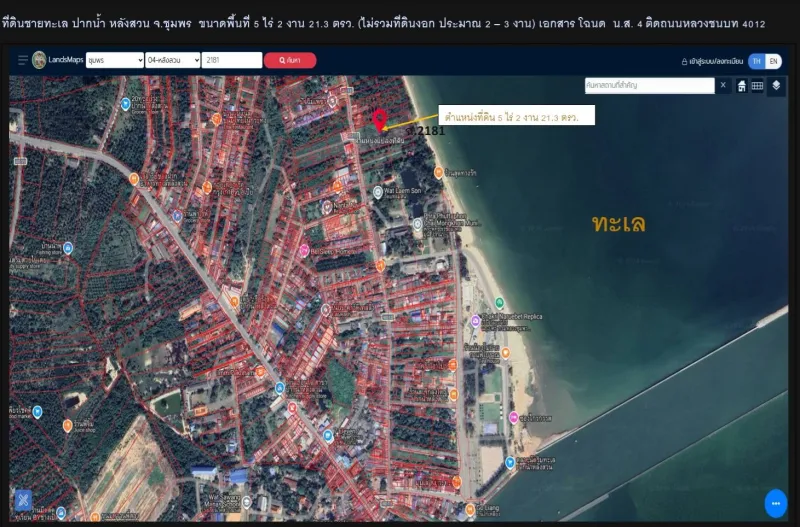Viewport: 800px width, 527px height.
Task: Open the map layers stack icon
Action: pos(776,85)
